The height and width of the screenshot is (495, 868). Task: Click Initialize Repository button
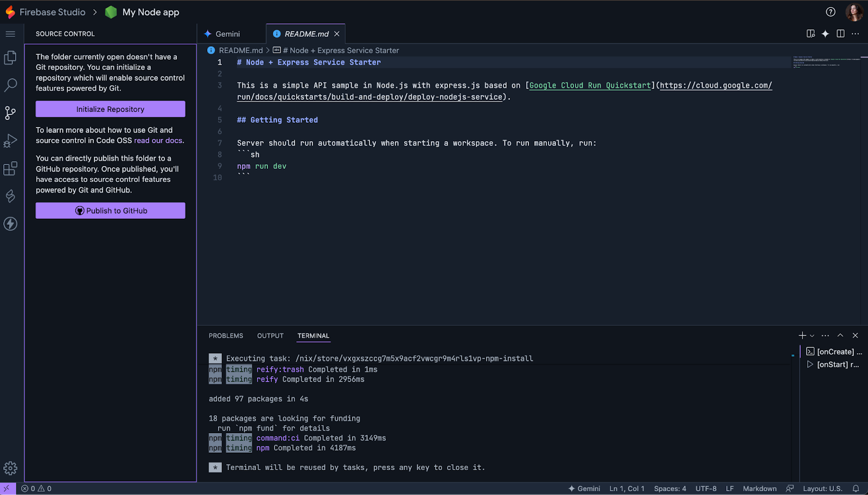click(x=110, y=109)
